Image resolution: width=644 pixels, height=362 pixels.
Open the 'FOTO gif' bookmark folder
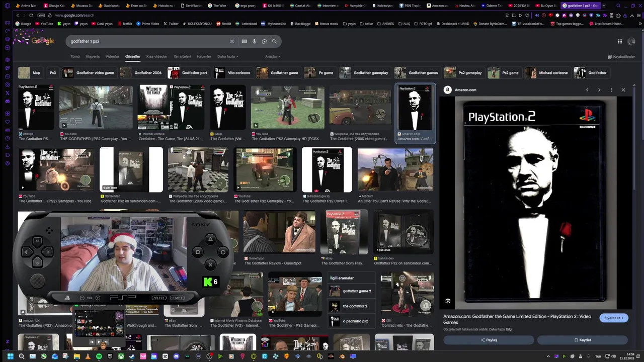422,24
